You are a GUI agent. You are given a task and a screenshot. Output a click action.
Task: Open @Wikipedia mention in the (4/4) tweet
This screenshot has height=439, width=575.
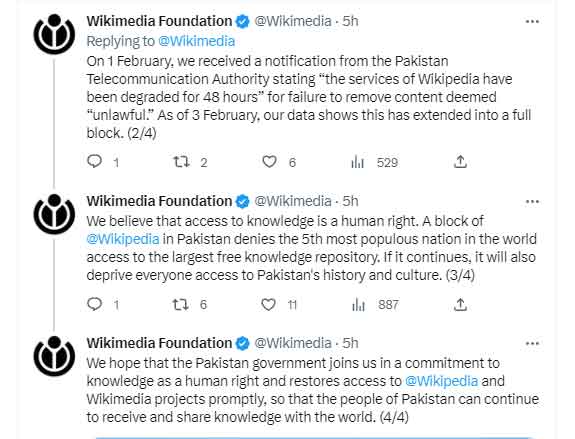[x=442, y=381]
